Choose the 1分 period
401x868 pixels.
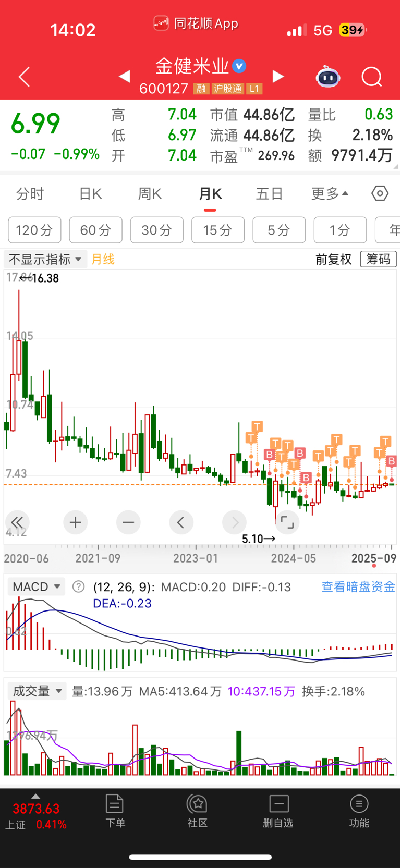tap(340, 230)
